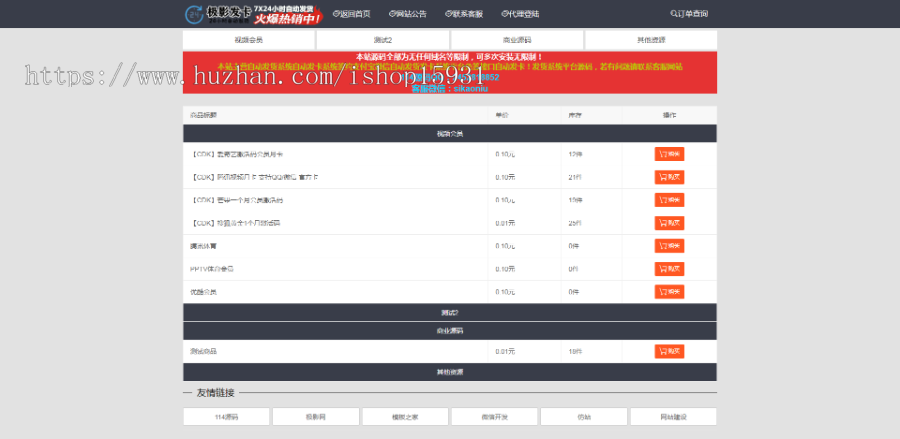Switch to the 视频会员 category tab
The height and width of the screenshot is (439, 900).
point(249,40)
